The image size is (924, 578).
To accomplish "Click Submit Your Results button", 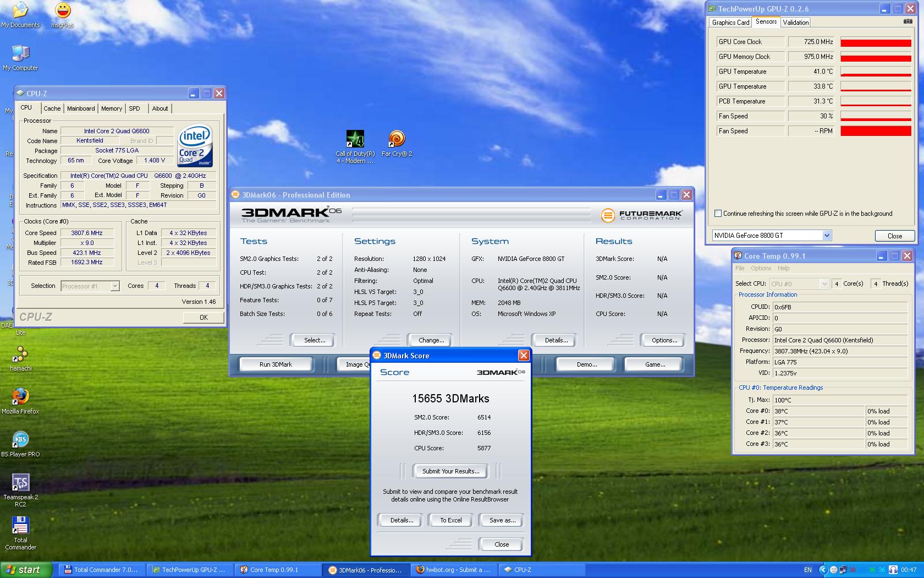I will coord(451,471).
